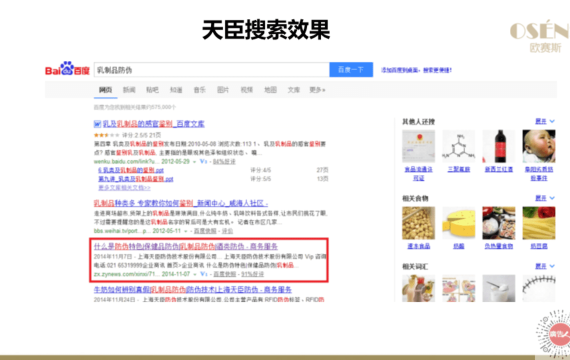Expand the 更多» tab menu
Image resolution: width=570 pixels, height=360 pixels.
click(317, 90)
